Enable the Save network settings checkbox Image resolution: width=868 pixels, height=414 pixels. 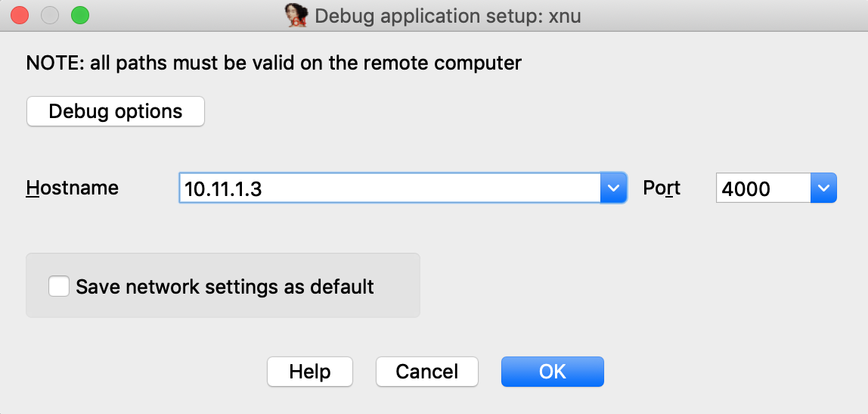pyautogui.click(x=59, y=287)
